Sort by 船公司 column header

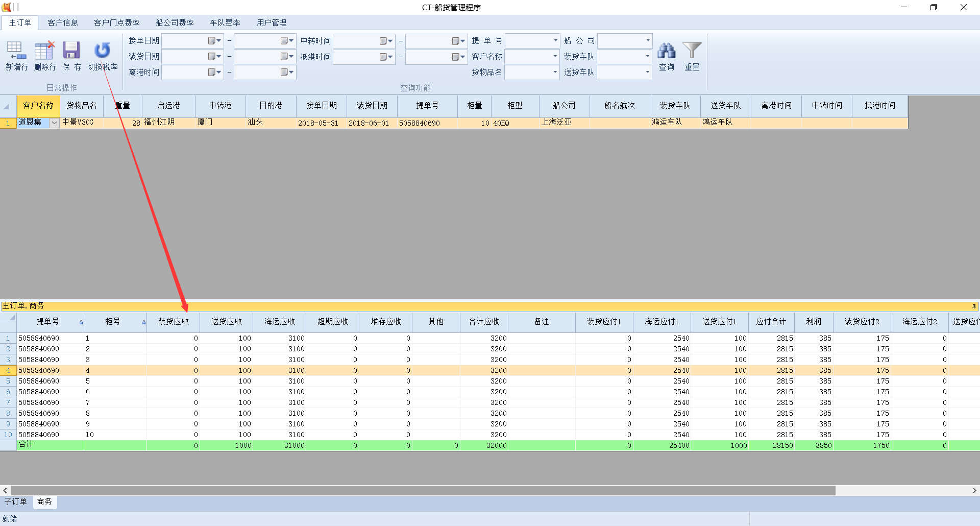tap(565, 106)
